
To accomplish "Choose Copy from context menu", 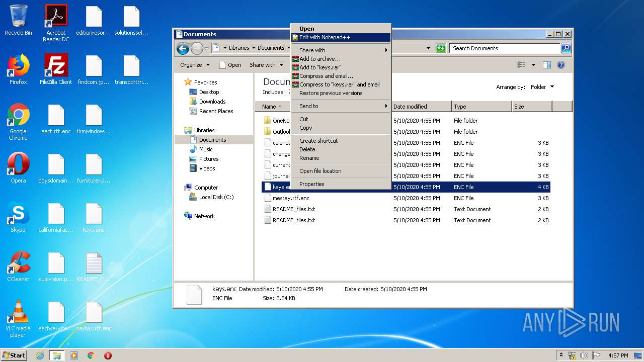I will click(x=341, y=128).
